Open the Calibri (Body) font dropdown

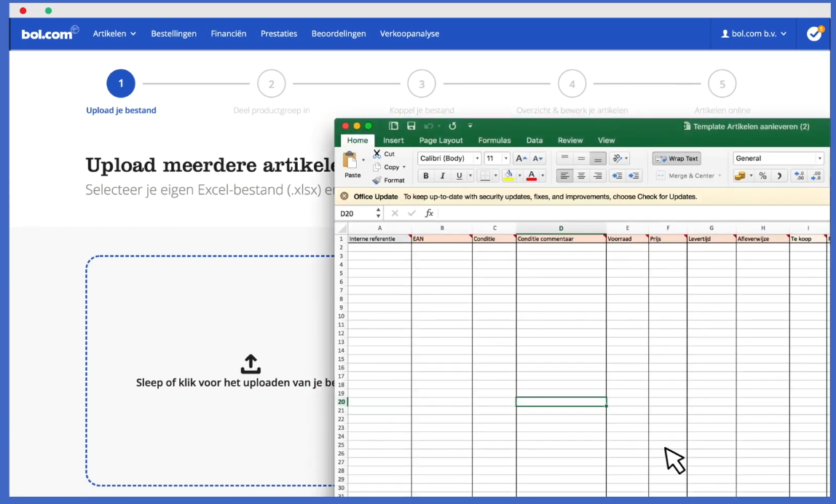click(477, 158)
